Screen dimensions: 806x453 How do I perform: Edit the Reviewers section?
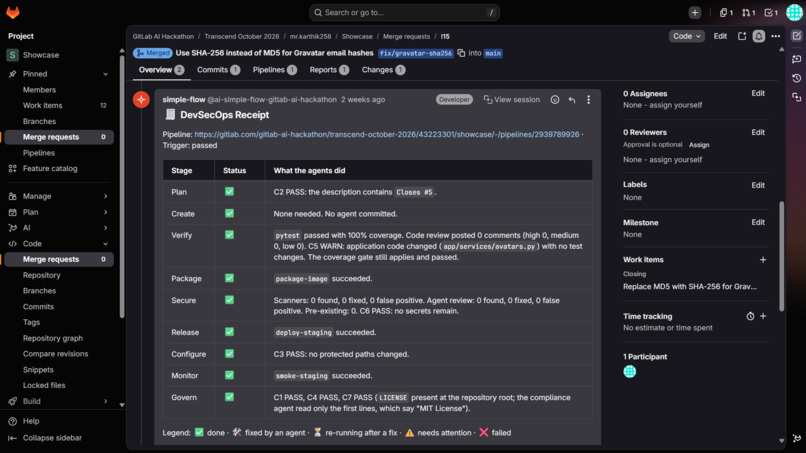(x=758, y=133)
